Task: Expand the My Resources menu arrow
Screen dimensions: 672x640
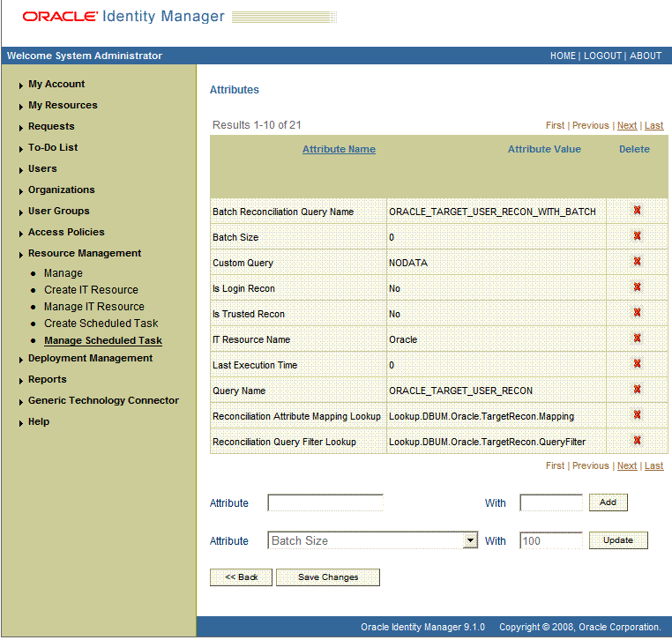Action: point(20,107)
